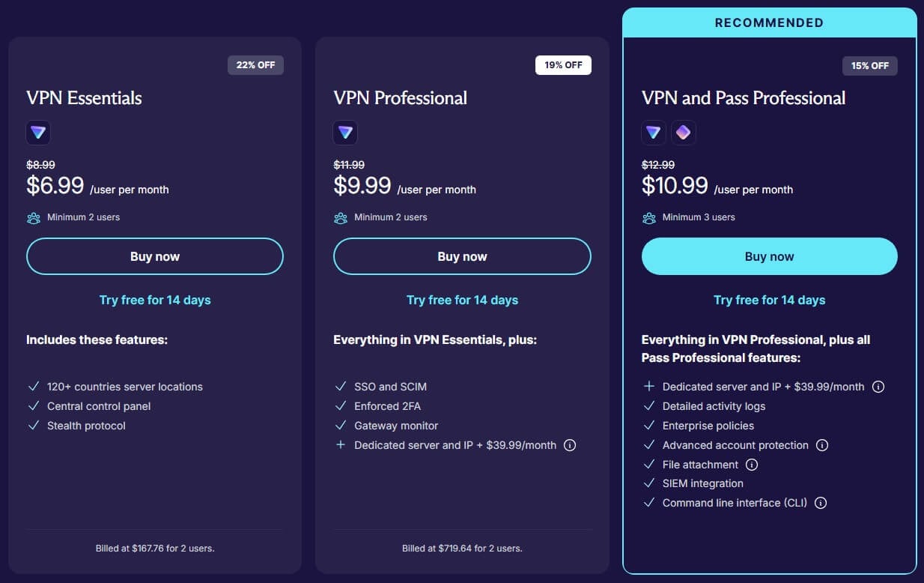Click the users icon beside Minimum 2 users on Essentials
Image resolution: width=924 pixels, height=583 pixels.
tap(33, 217)
